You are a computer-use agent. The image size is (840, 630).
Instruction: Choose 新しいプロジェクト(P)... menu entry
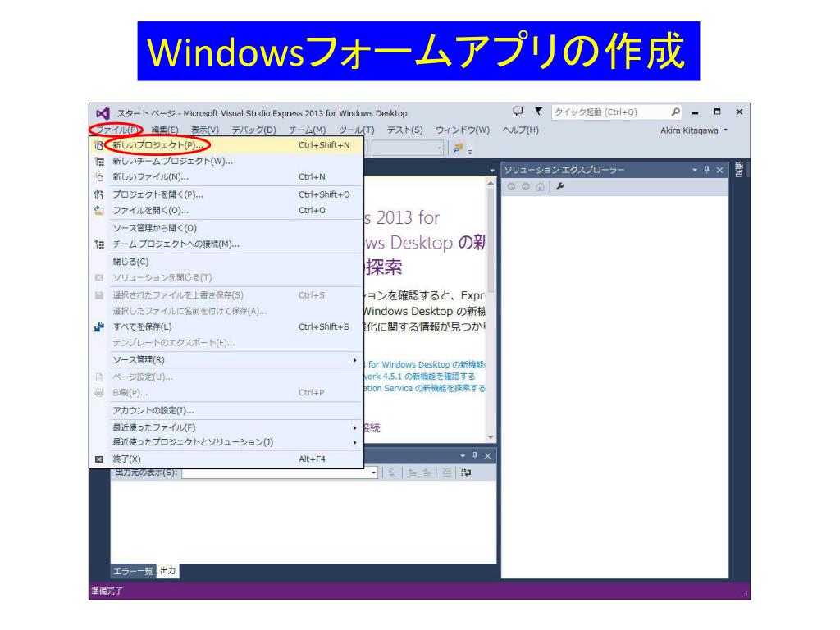(228, 145)
